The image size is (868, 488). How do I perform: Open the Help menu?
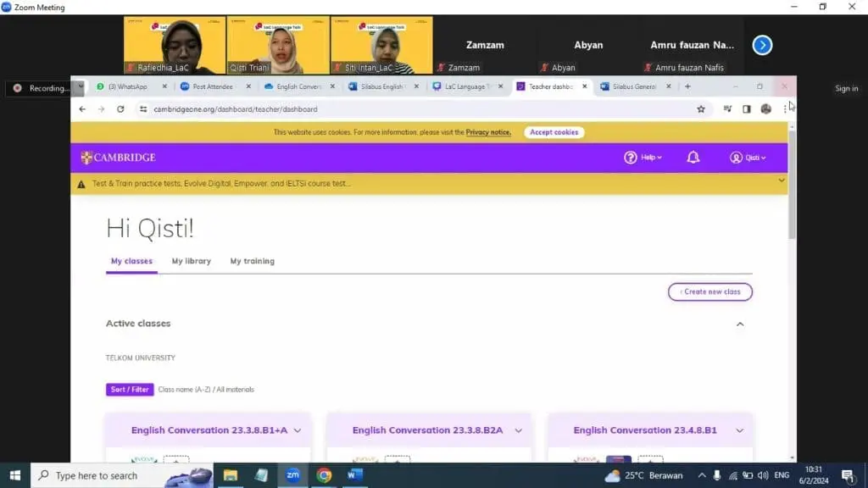[x=643, y=158]
